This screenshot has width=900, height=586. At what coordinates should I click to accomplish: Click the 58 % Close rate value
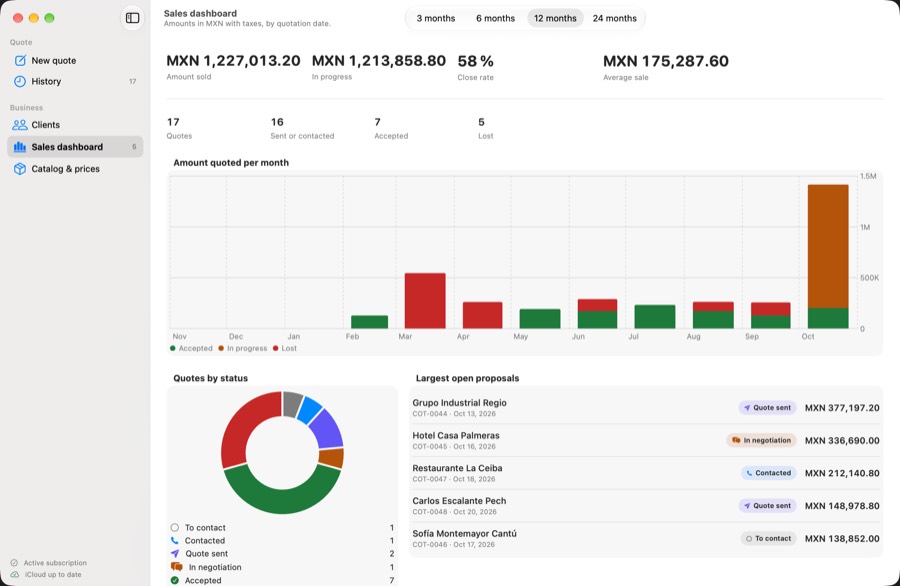pyautogui.click(x=475, y=61)
